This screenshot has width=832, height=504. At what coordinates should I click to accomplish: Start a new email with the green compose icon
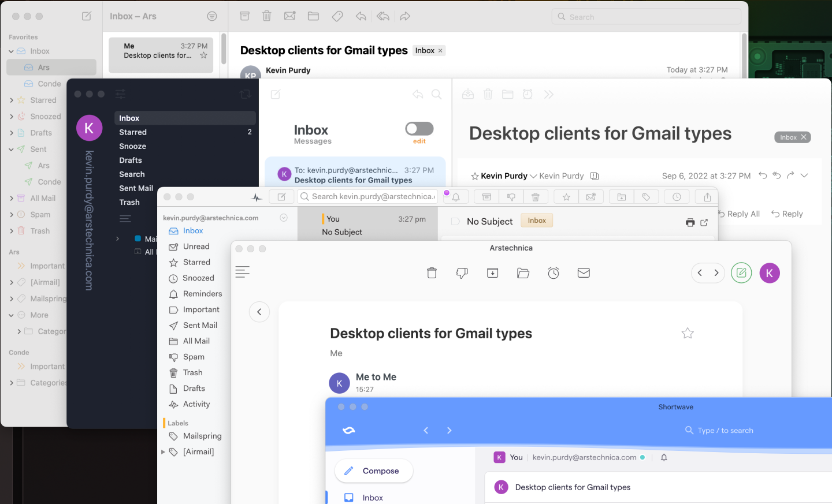coord(741,272)
